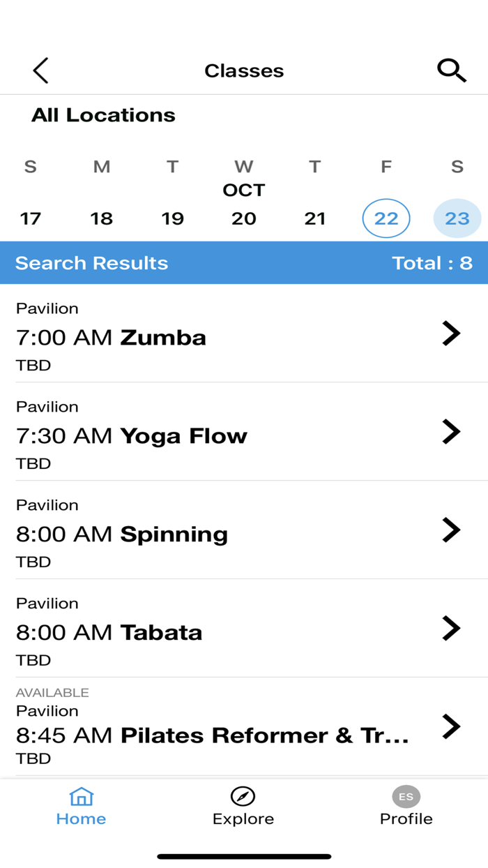Choose Wednesday the 20th in the date strip
488x868 pixels.
(243, 218)
